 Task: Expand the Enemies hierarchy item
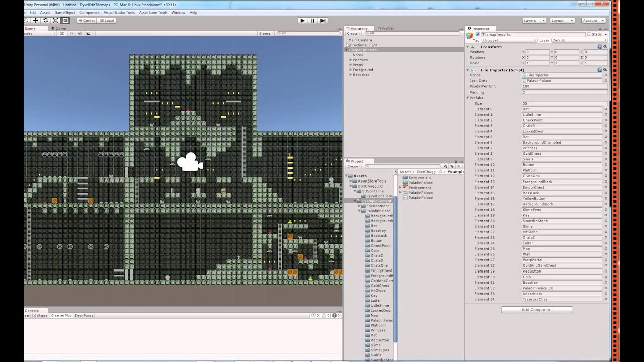(351, 60)
